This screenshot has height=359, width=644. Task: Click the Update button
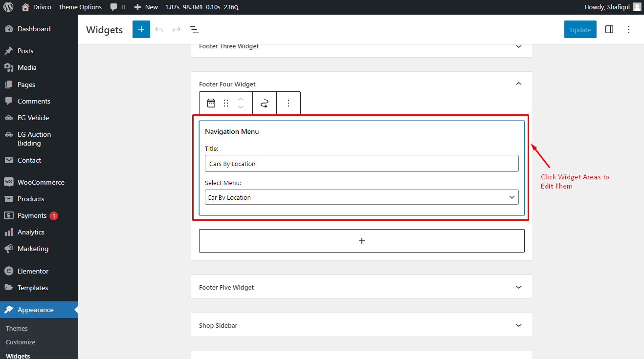pyautogui.click(x=580, y=29)
